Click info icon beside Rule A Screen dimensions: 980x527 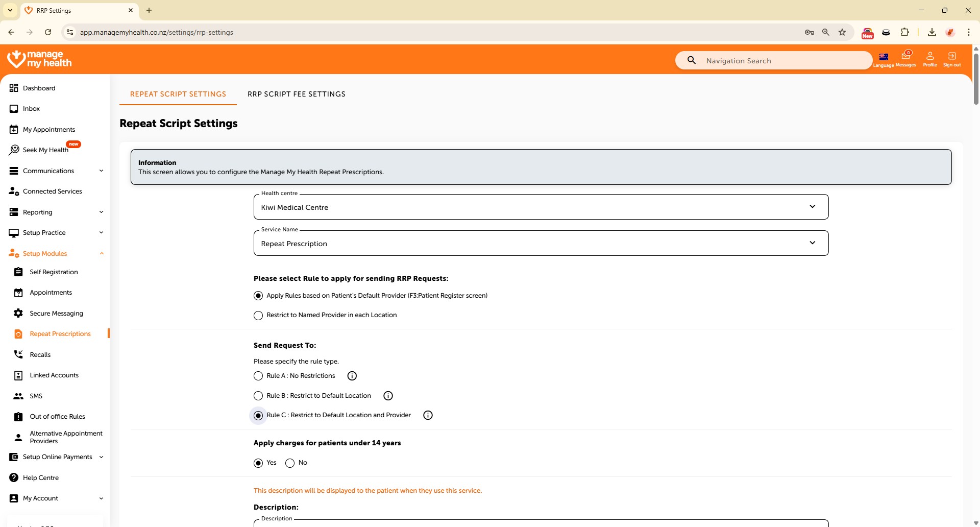click(x=352, y=376)
